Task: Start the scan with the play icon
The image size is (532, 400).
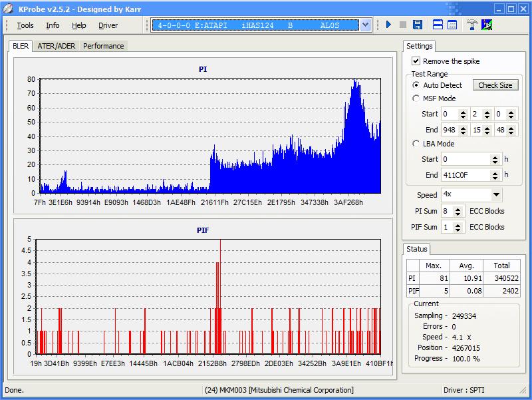Action: pyautogui.click(x=388, y=25)
